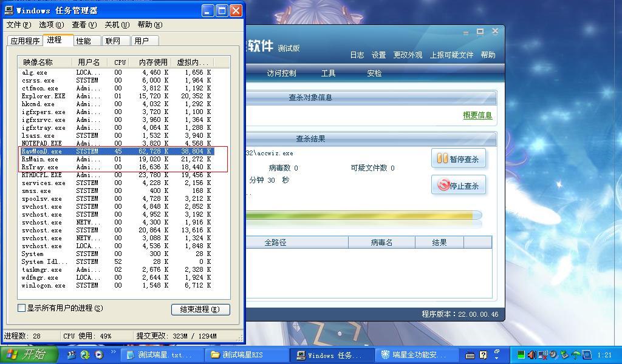
Task: Open the 关机(U) menu
Action: tap(117, 24)
